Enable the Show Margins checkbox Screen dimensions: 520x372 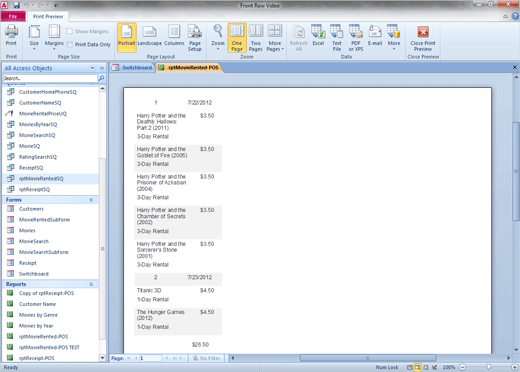(70, 31)
